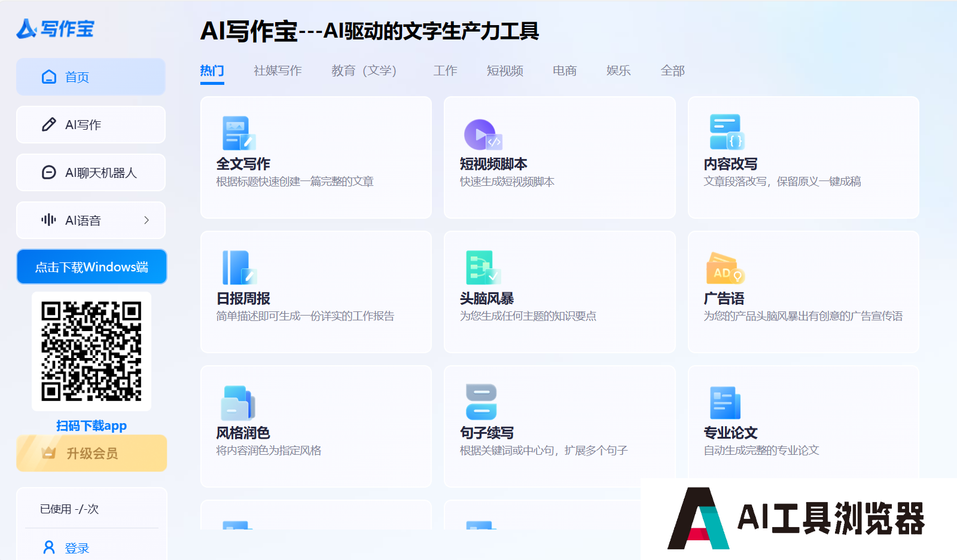Click the 首页 sidebar button

click(x=91, y=76)
